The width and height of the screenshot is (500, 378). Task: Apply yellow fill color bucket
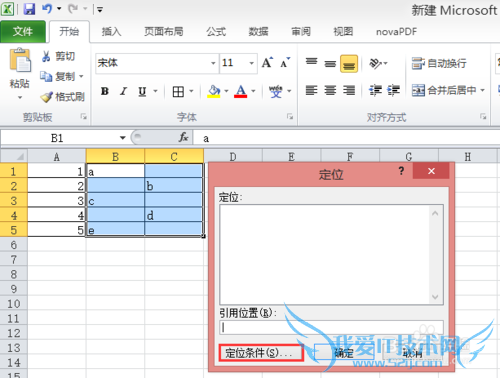(214, 91)
